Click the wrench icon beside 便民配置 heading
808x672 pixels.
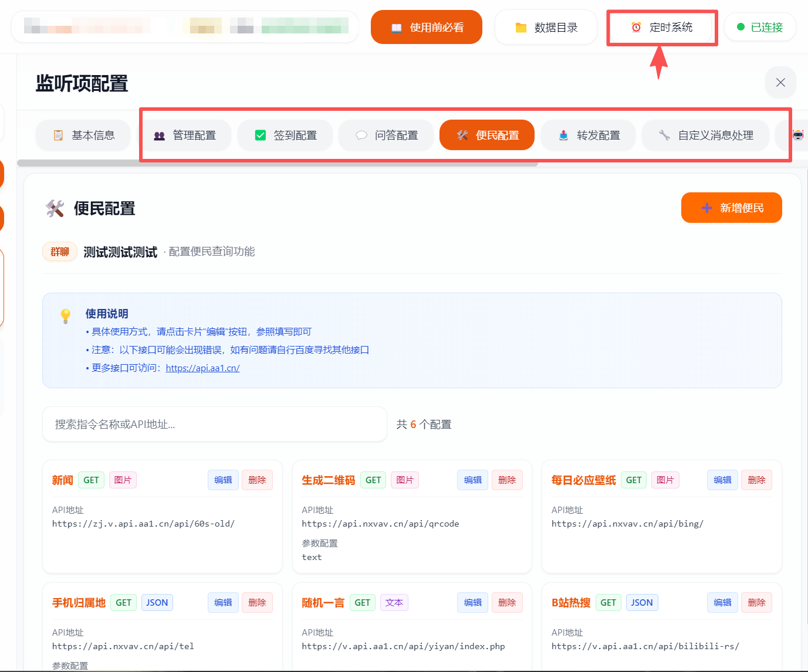(x=56, y=209)
